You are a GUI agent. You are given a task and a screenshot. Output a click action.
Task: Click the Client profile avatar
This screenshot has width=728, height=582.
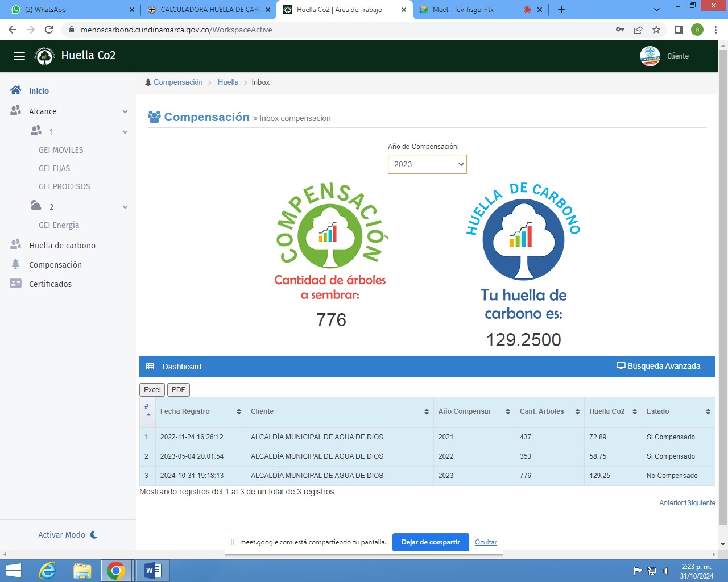[x=650, y=56]
